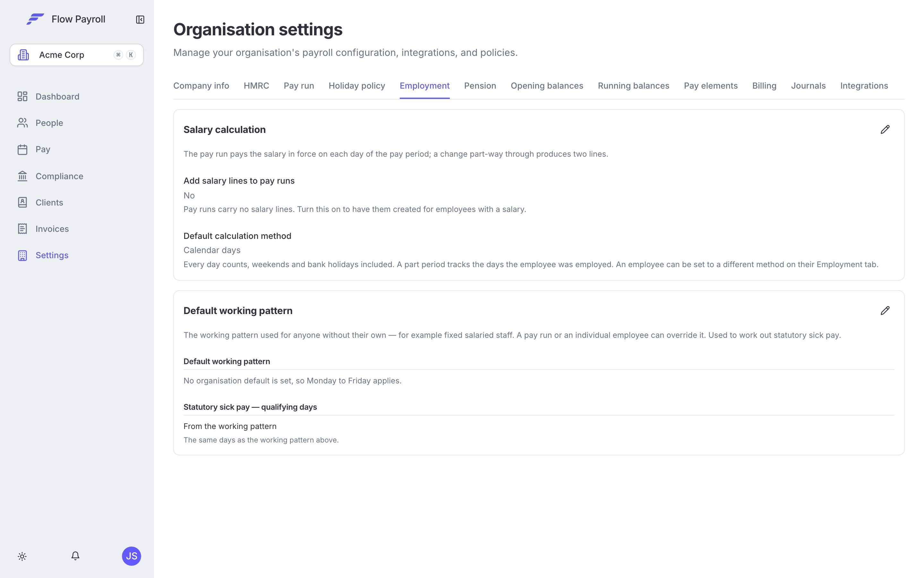This screenshot has height=578, width=924.
Task: Go to the Pension tab
Action: tap(480, 86)
